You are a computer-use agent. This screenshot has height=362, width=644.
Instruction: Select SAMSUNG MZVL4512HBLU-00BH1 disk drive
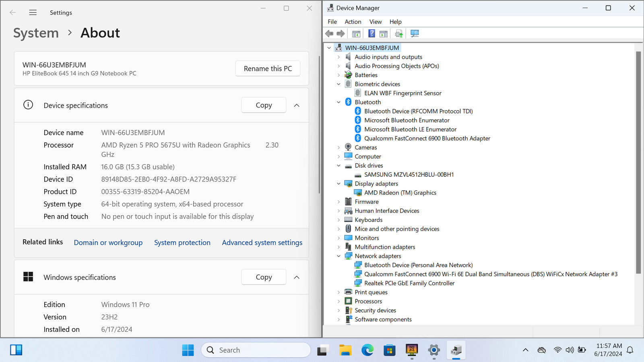pyautogui.click(x=409, y=175)
